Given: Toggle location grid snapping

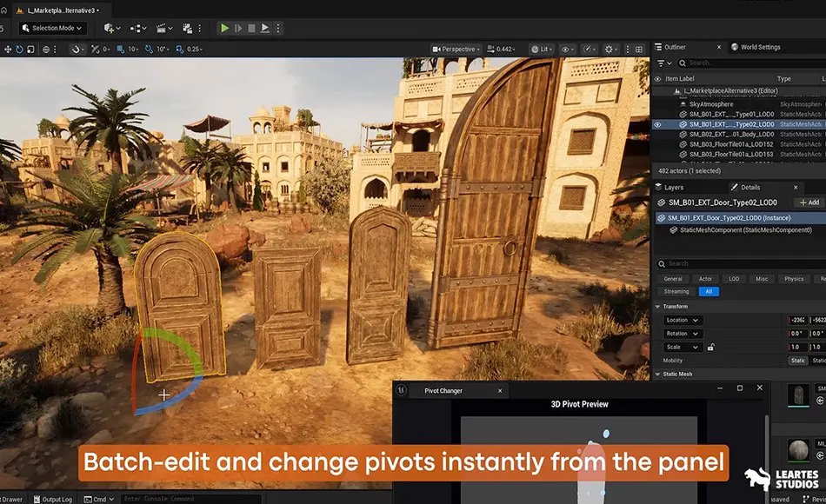Looking at the screenshot, I should (x=120, y=49).
